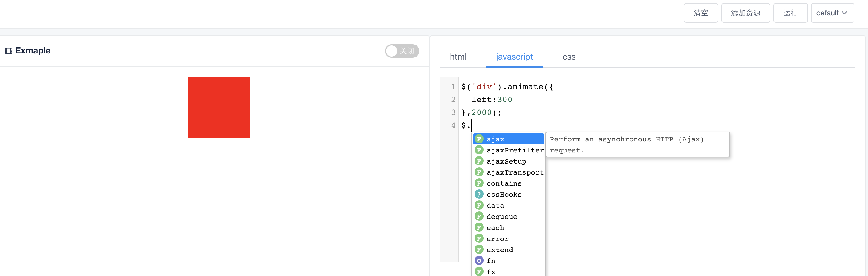Click the question-mark icon beside cssHooks
Image resolution: width=868 pixels, height=276 pixels.
(479, 194)
